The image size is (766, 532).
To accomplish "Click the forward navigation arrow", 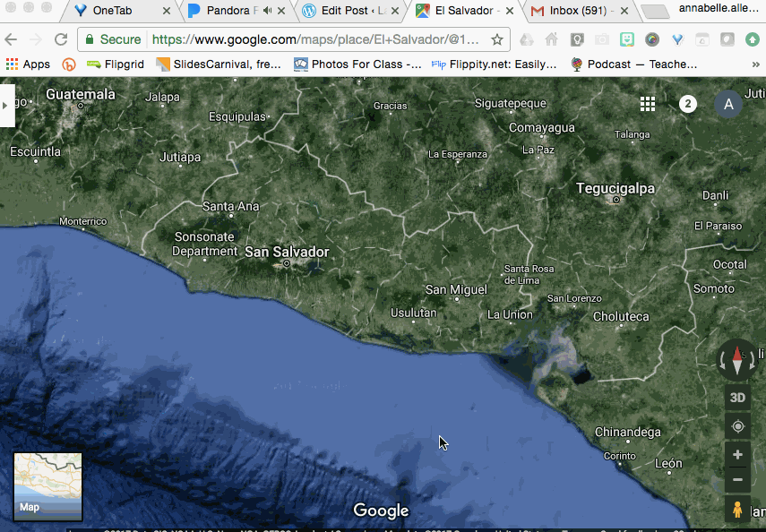I will point(34,39).
